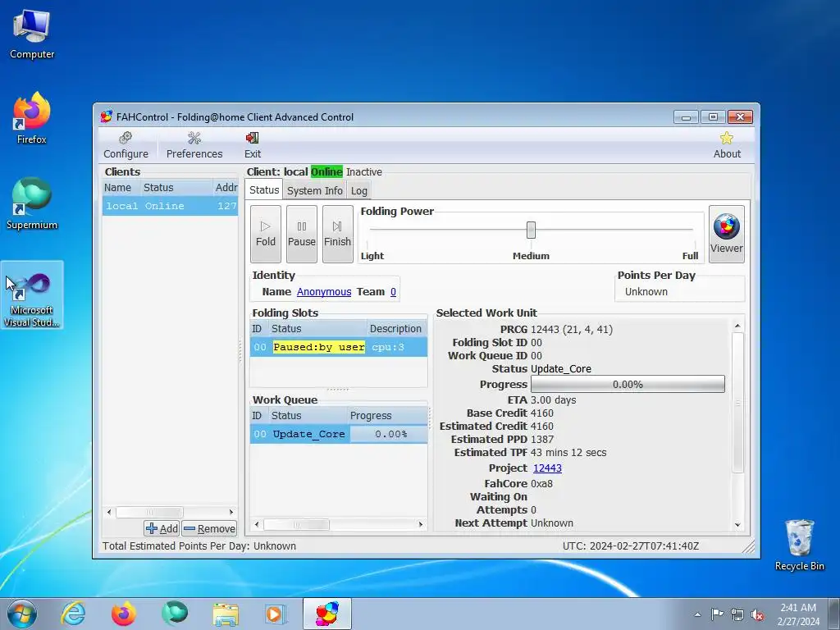Click the Team 0 link
The image size is (840, 630).
coord(393,292)
